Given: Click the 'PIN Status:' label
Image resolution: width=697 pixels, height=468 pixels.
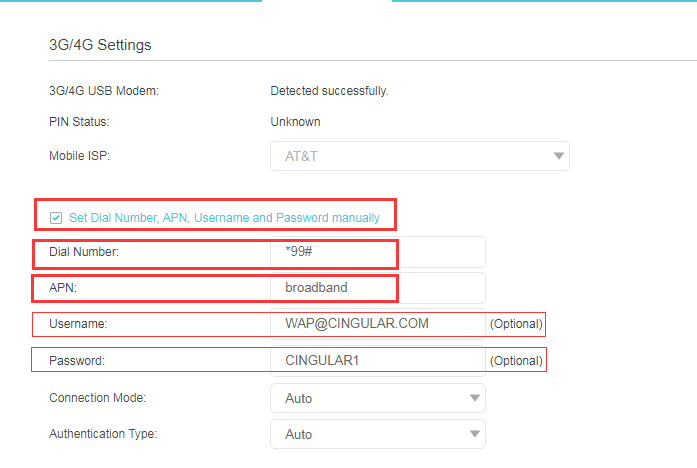Looking at the screenshot, I should click(x=79, y=122).
